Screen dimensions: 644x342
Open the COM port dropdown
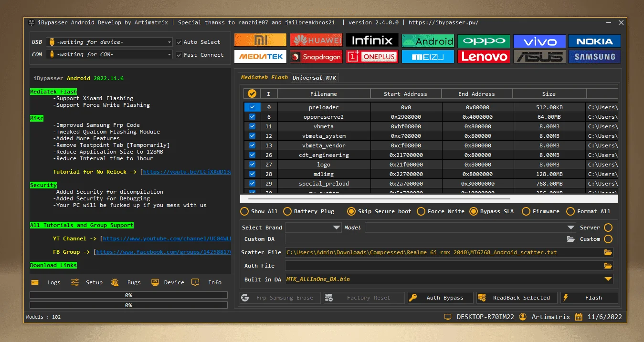coord(109,55)
